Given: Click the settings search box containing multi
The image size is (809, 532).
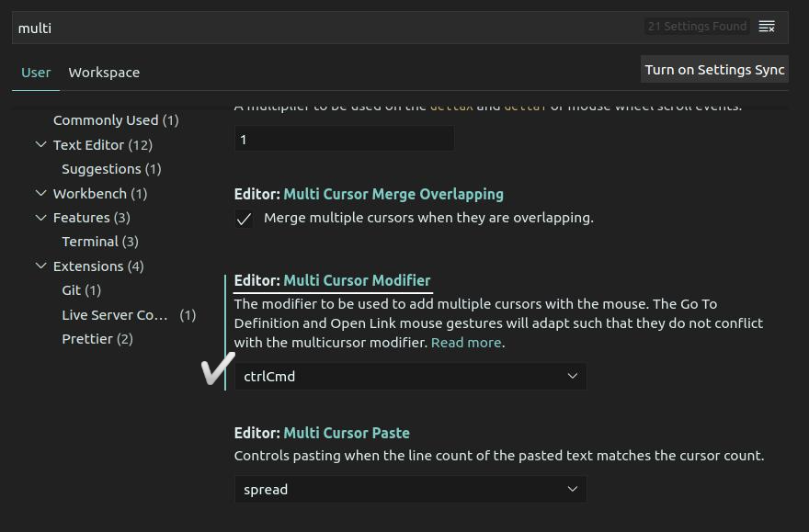Looking at the screenshot, I should pos(400,28).
